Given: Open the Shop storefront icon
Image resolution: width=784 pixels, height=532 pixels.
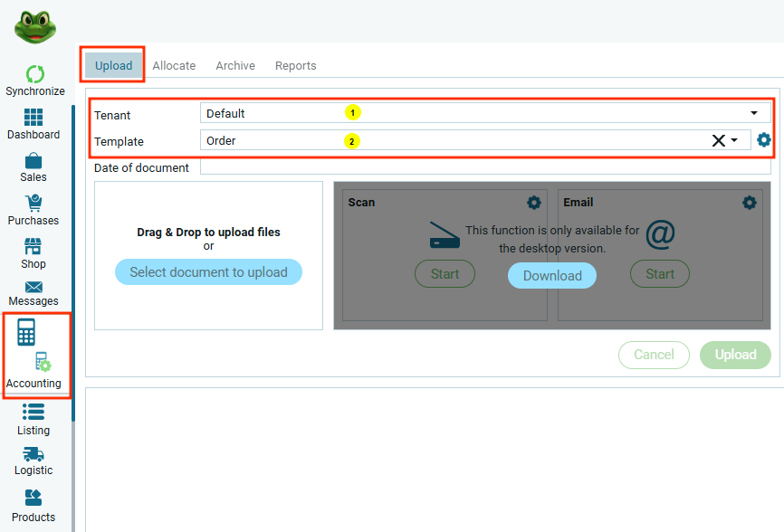Looking at the screenshot, I should click(33, 247).
